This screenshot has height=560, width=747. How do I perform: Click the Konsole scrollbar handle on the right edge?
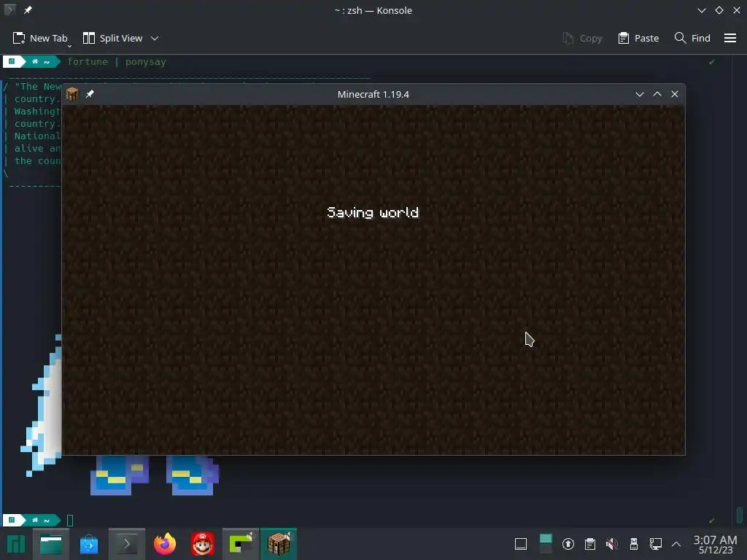tap(740, 515)
